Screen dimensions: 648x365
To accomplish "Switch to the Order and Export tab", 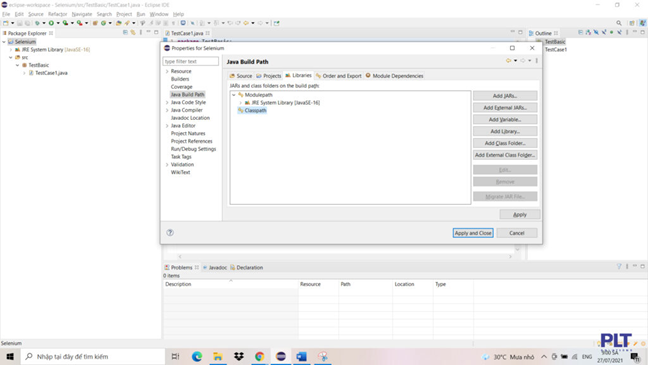I will [x=338, y=76].
